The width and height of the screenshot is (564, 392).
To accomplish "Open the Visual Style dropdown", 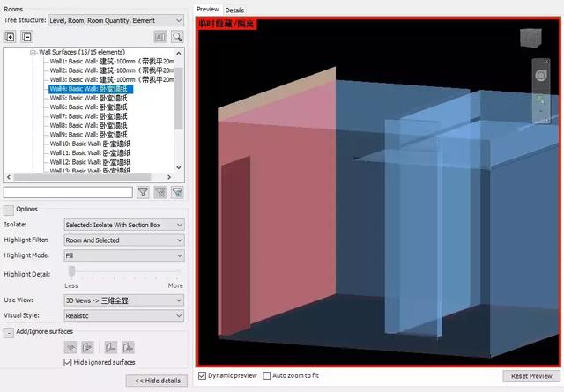I will [124, 315].
